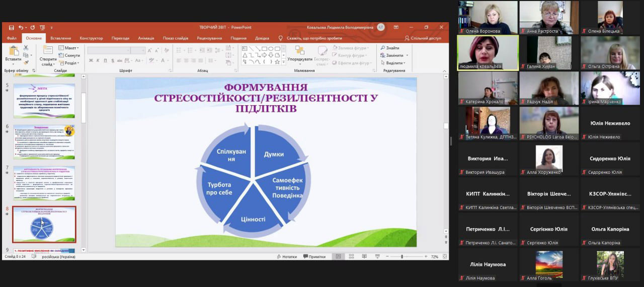Activate the Format Painter brush
644x287 pixels.
pos(25,62)
